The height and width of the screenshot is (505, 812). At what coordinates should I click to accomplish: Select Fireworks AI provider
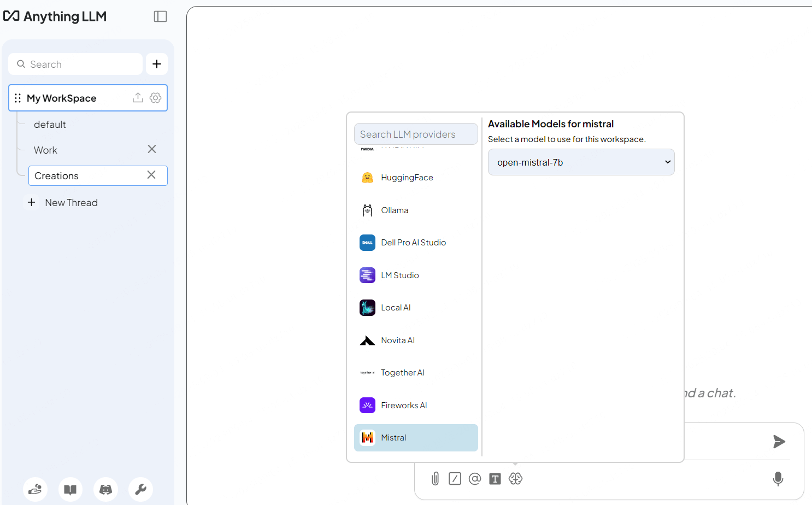(x=416, y=406)
